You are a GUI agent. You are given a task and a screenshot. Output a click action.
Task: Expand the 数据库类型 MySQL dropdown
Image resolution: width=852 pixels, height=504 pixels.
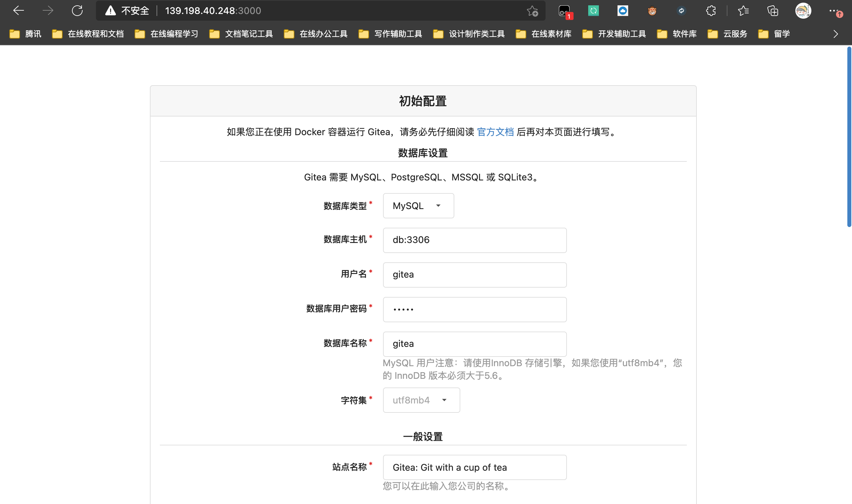click(x=418, y=206)
